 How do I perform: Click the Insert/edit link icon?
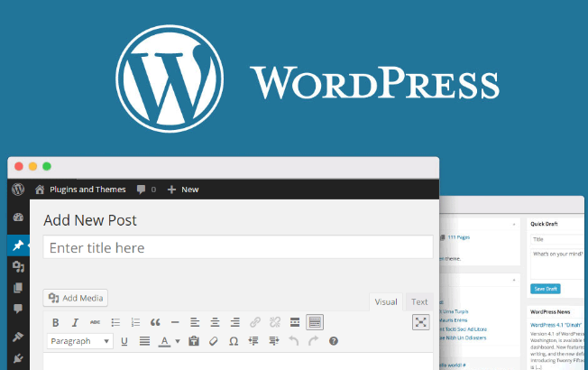tap(255, 322)
